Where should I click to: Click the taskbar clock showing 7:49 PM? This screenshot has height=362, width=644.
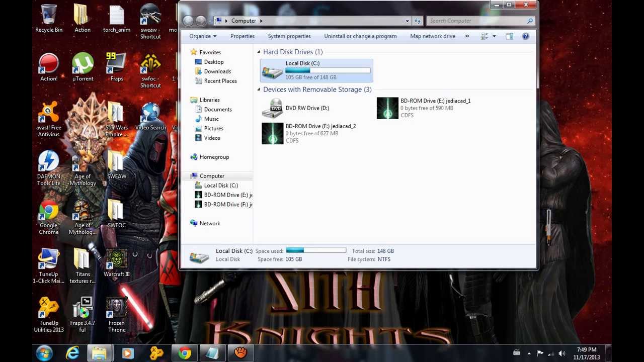587,353
